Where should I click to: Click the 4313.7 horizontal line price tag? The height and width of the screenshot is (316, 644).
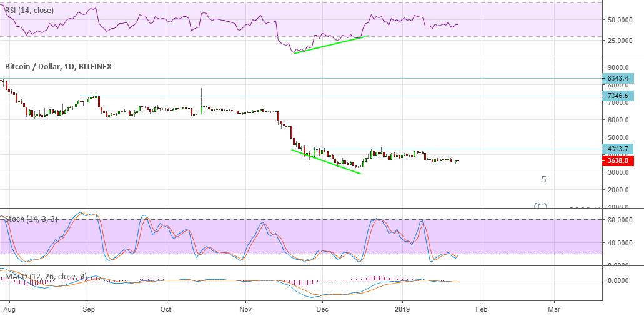coord(617,149)
